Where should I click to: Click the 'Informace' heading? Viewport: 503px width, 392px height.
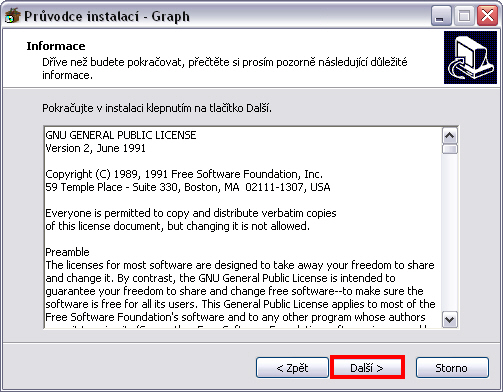(56, 46)
